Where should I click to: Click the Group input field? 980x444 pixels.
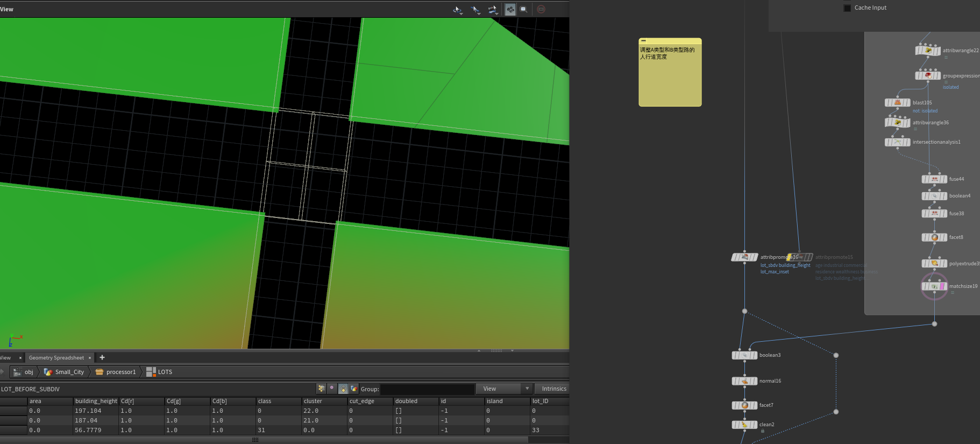coord(427,389)
